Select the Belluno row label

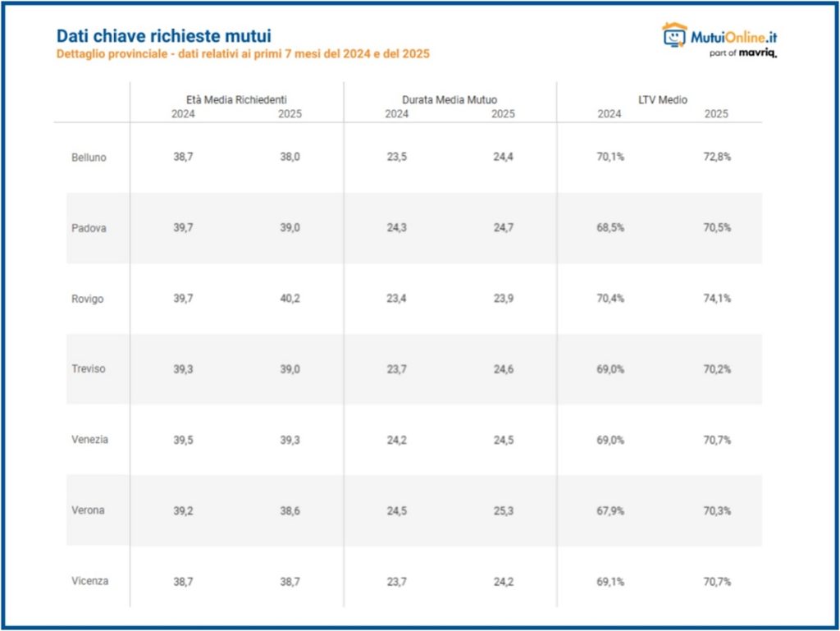[x=89, y=158]
